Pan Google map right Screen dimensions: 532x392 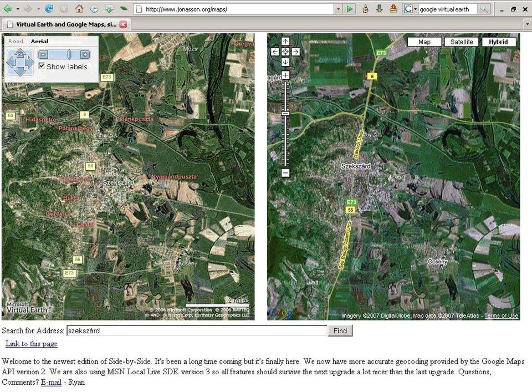pos(295,52)
